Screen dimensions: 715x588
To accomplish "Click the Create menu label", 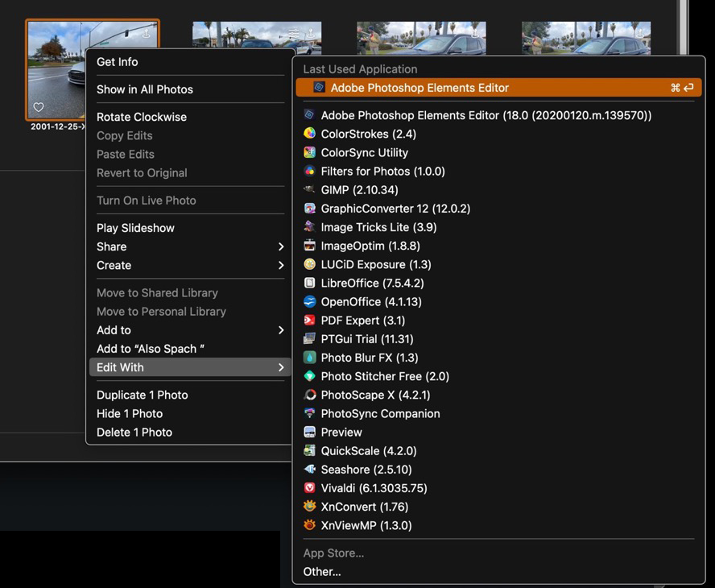I will coord(114,266).
